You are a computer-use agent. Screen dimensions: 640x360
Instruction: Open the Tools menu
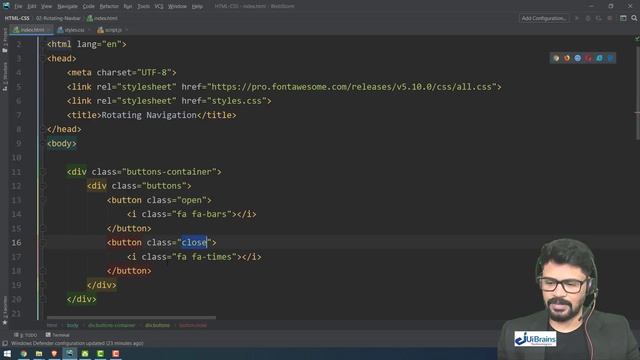click(143, 7)
